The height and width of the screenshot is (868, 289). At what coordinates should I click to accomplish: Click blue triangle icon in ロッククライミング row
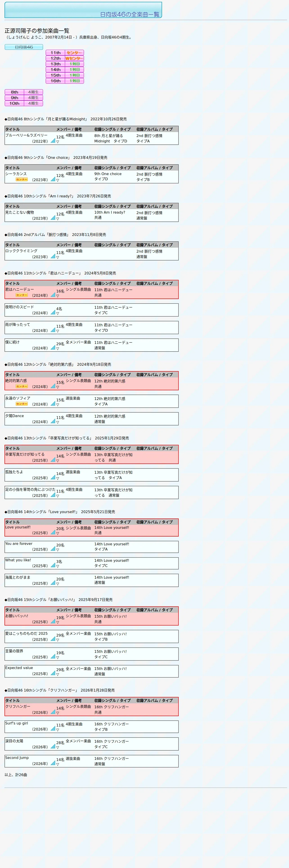[53, 256]
